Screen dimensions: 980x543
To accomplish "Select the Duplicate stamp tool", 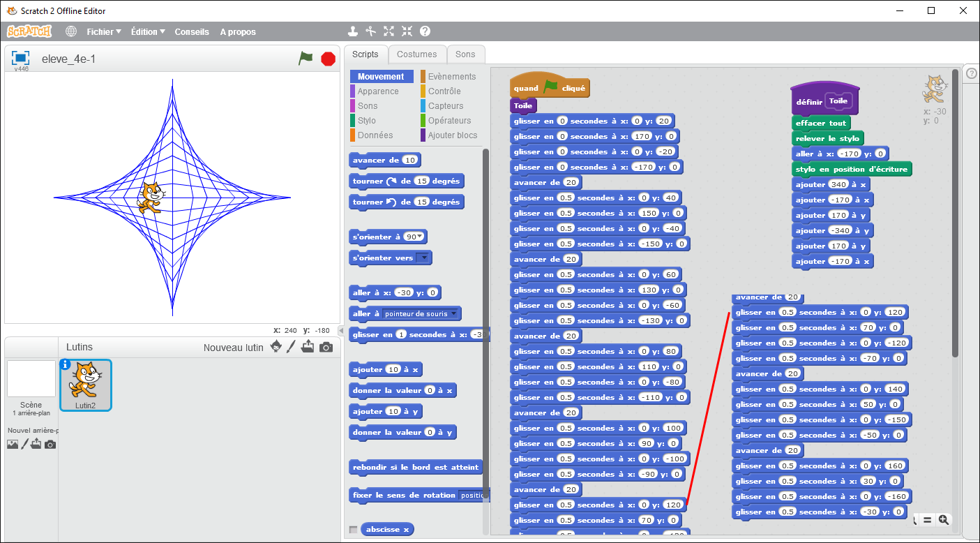I will pos(353,31).
